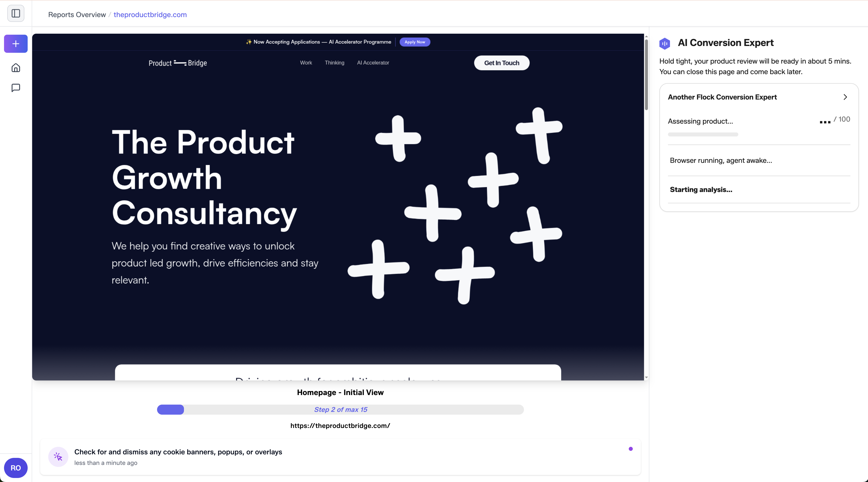
Task: Go back via Reports Overview breadcrumb
Action: coord(77,15)
